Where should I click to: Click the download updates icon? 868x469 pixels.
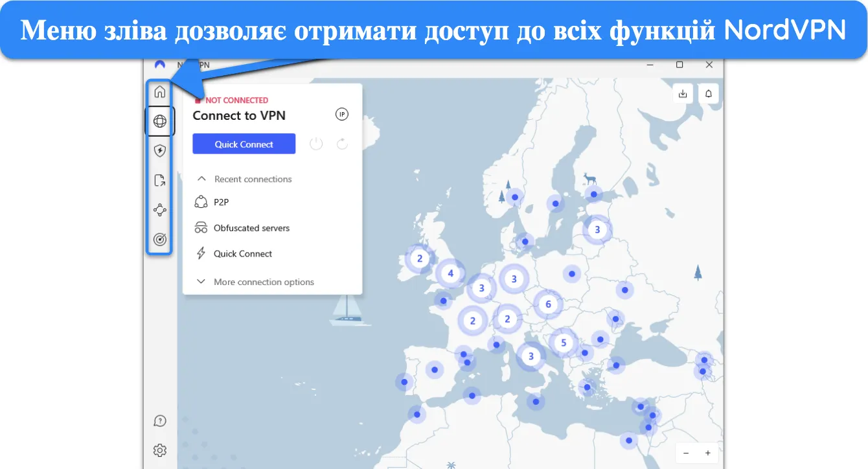coord(683,93)
